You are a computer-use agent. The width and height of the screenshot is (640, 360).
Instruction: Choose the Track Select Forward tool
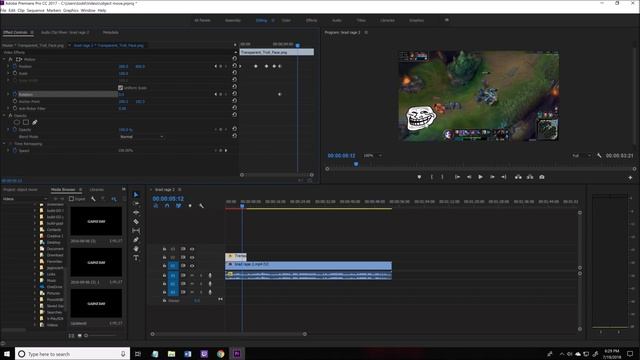point(136,203)
